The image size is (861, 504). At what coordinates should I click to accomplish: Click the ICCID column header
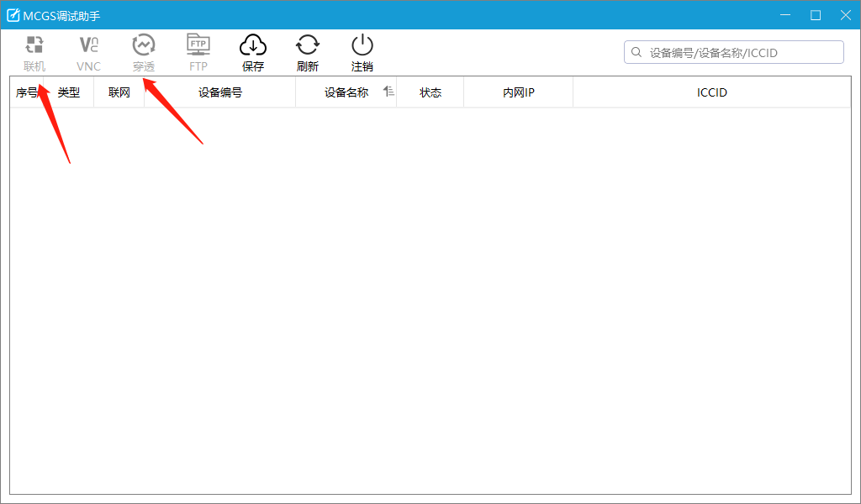coord(712,92)
